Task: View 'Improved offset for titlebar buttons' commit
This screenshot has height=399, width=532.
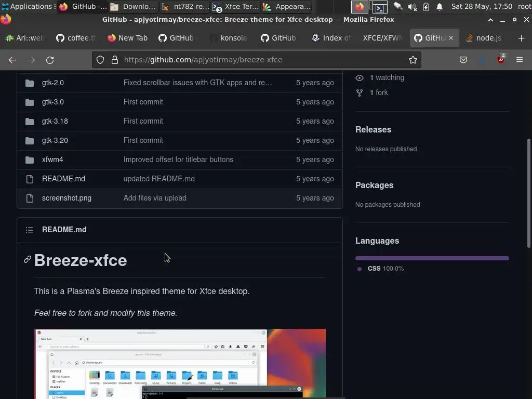Action: (x=179, y=159)
